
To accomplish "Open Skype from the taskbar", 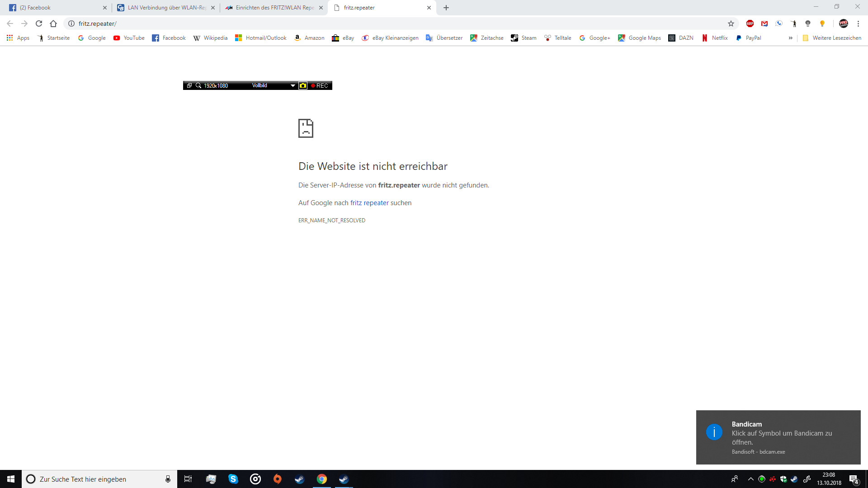I will pyautogui.click(x=233, y=479).
